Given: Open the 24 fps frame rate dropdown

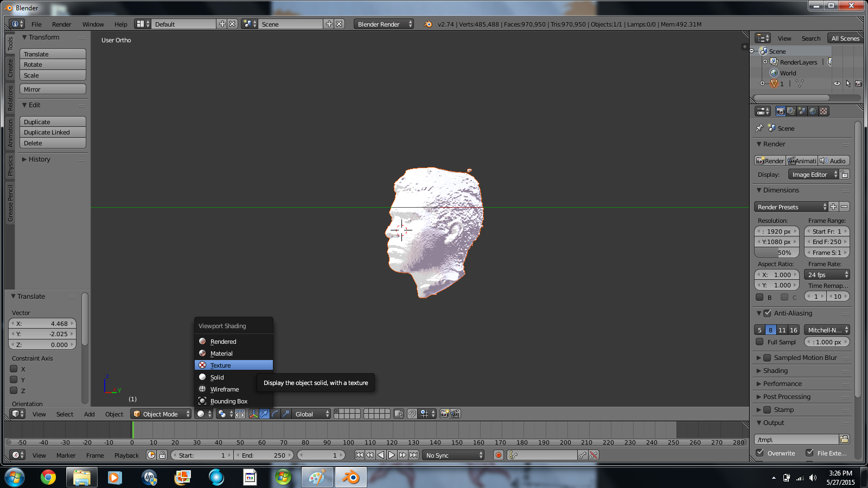Looking at the screenshot, I should (x=827, y=275).
